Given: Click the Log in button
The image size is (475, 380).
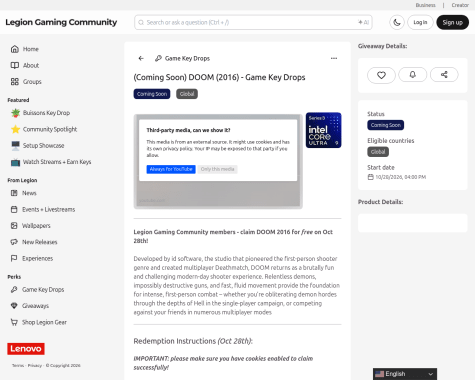Looking at the screenshot, I should coord(420,22).
